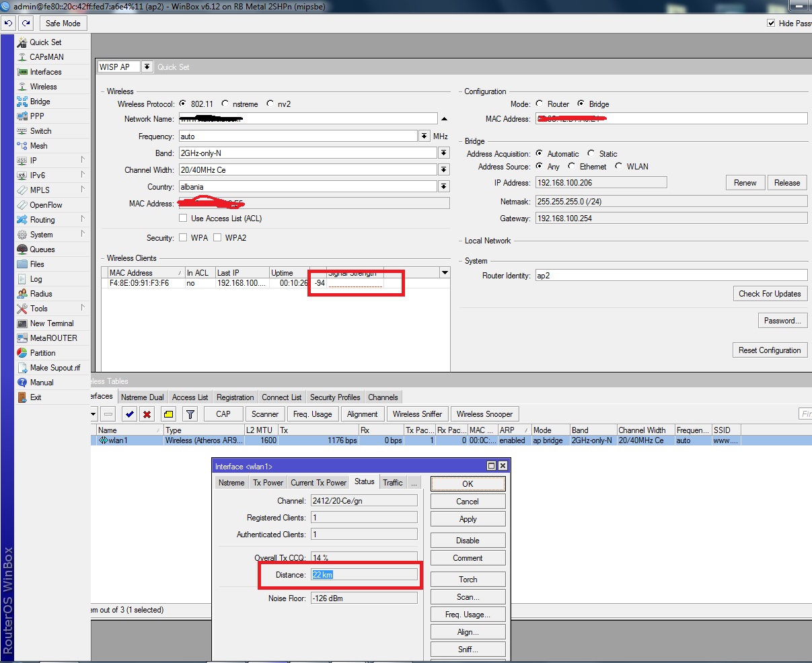Open the Radius icon in sidebar
The width and height of the screenshot is (812, 663).
22,294
